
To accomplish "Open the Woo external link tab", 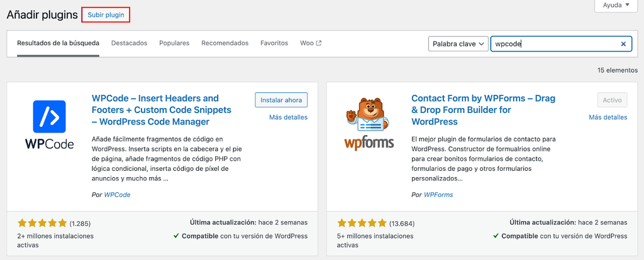I will tap(311, 43).
